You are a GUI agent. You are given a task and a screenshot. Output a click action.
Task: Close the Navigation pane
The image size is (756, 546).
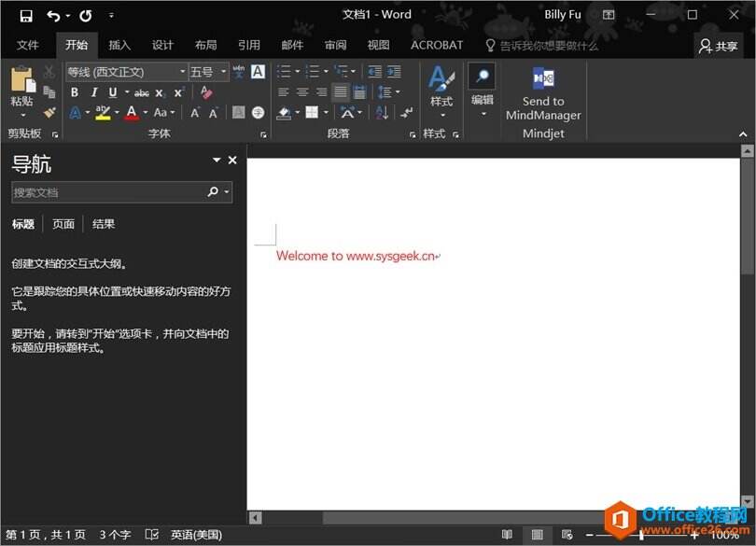coord(232,161)
